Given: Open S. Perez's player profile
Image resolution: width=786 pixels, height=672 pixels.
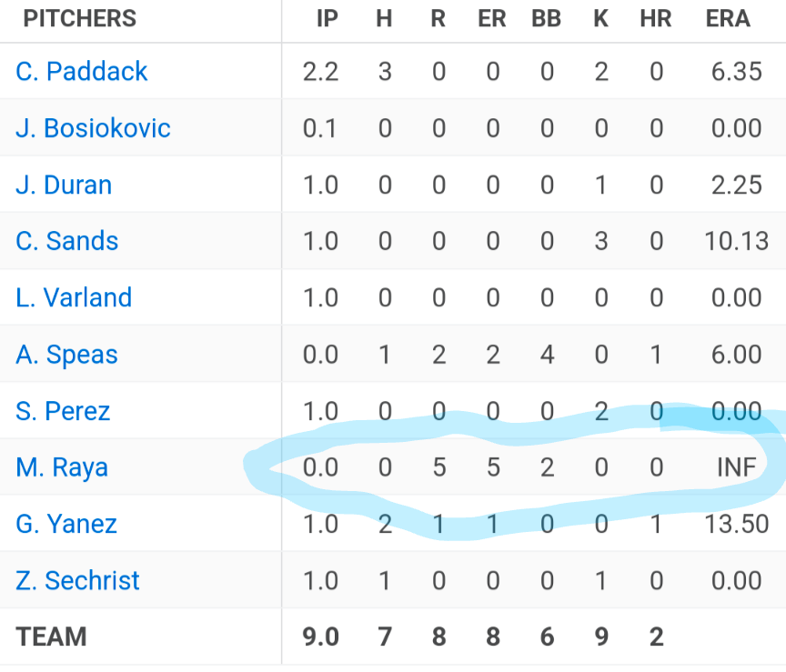Looking at the screenshot, I should tap(63, 411).
